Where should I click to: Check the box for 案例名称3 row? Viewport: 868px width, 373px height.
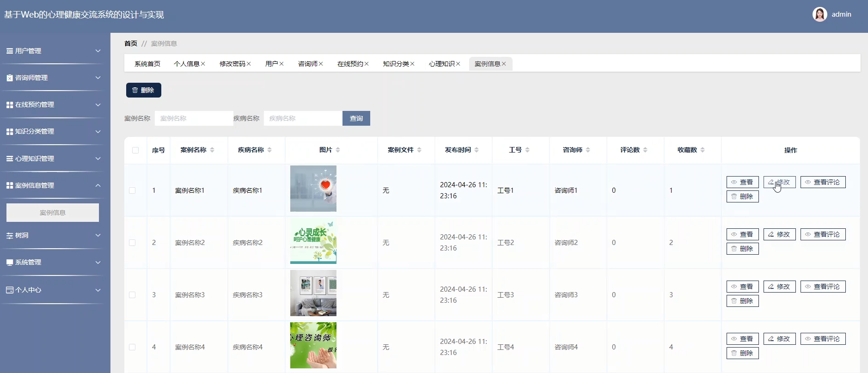coord(132,295)
